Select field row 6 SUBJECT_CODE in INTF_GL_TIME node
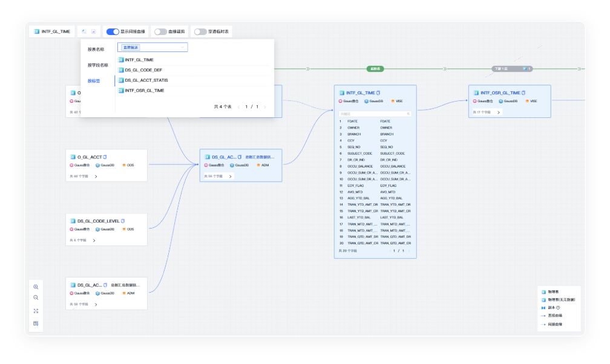 pos(375,154)
